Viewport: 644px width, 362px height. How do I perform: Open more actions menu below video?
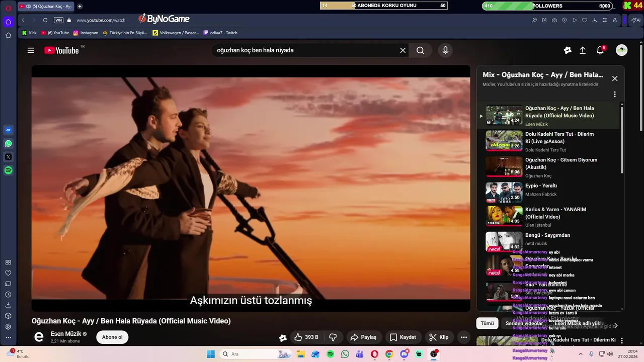(x=464, y=337)
